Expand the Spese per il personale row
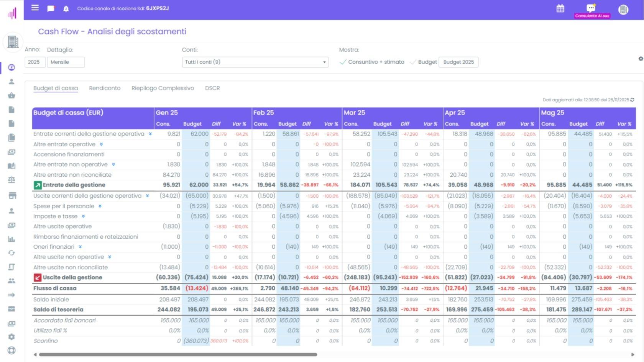This screenshot has width=644, height=362. click(100, 206)
